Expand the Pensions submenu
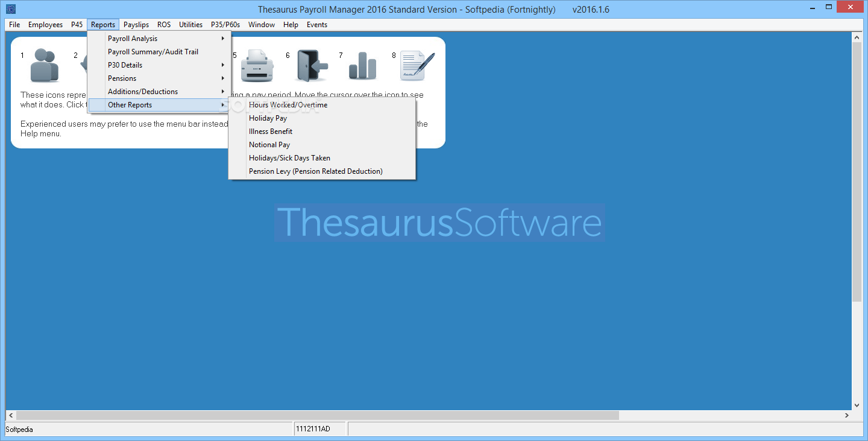The height and width of the screenshot is (441, 868). point(159,78)
